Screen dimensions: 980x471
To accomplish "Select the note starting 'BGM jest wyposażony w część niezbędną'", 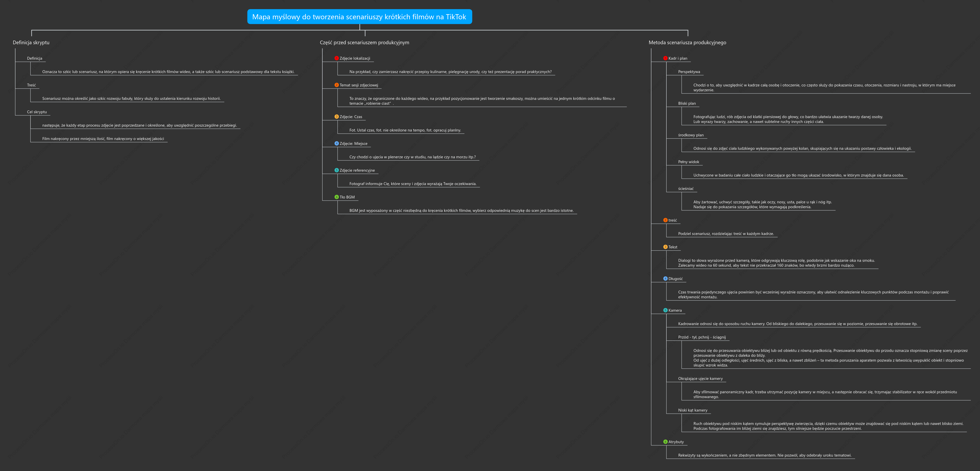I will [461, 211].
